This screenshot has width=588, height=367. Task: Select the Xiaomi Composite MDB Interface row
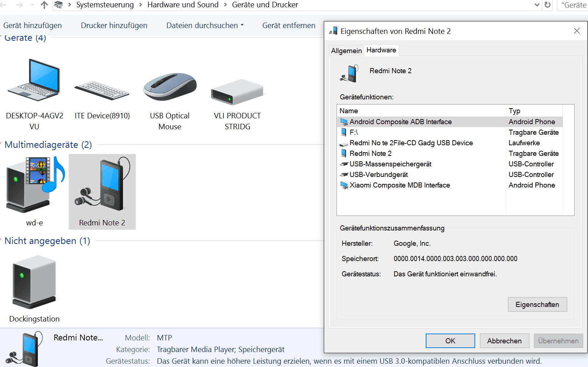coord(450,185)
